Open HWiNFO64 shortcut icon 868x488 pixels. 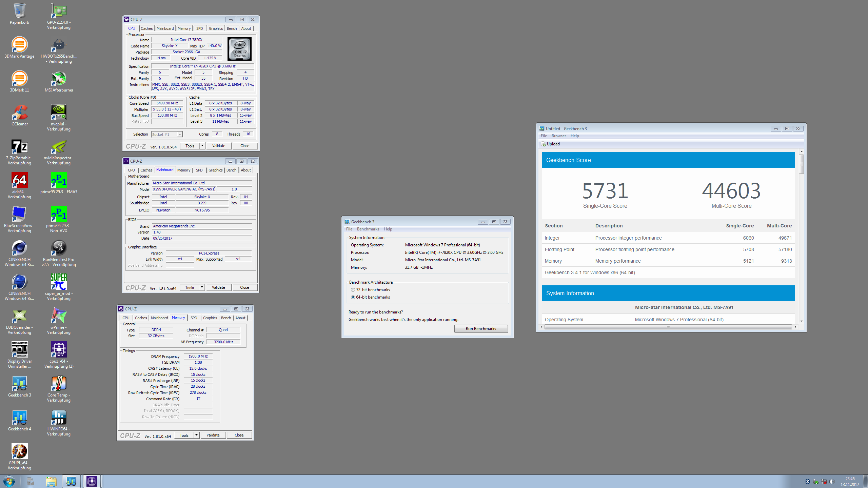coord(59,423)
